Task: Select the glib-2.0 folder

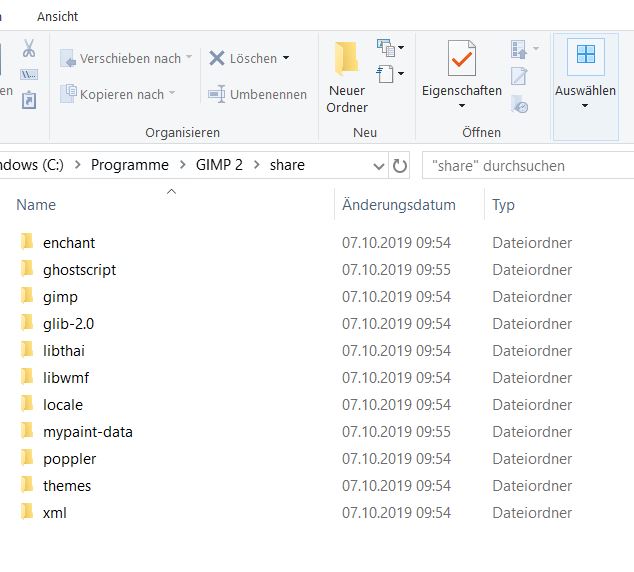Action: coord(68,324)
